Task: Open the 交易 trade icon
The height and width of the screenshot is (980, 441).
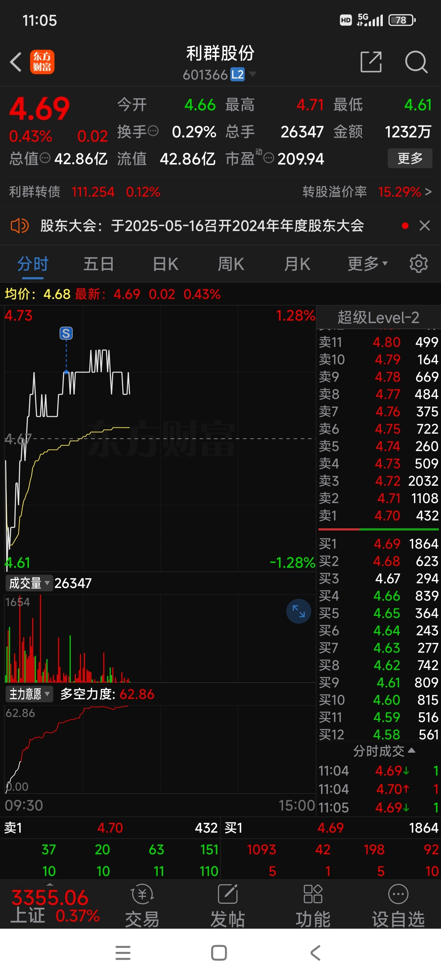Action: click(142, 906)
